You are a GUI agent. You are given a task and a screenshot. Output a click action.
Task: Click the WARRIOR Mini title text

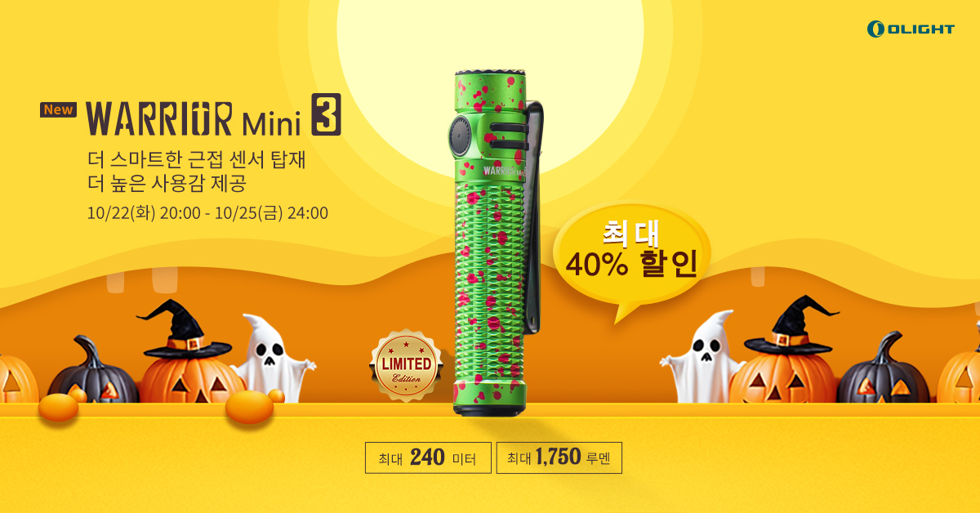click(194, 119)
